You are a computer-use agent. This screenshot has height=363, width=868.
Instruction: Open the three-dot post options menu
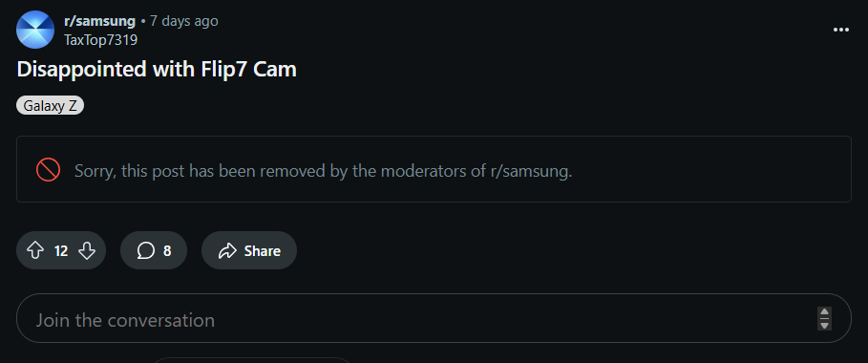pos(841,30)
